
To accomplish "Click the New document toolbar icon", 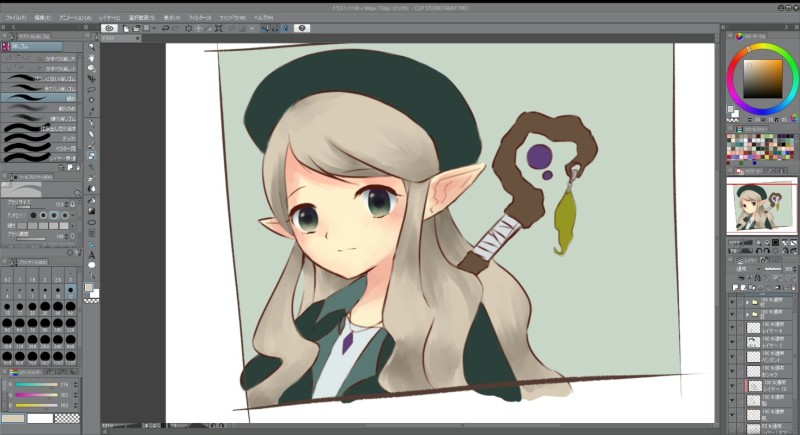I will pos(126,29).
